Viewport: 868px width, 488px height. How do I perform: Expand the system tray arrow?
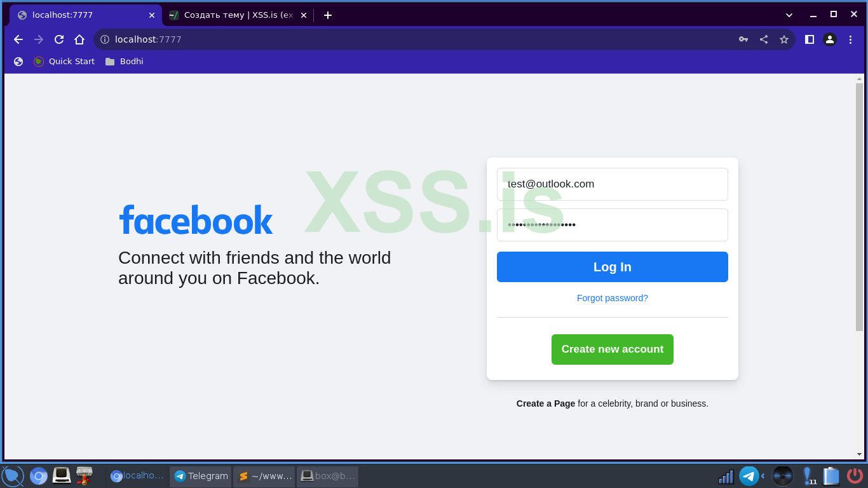763,476
